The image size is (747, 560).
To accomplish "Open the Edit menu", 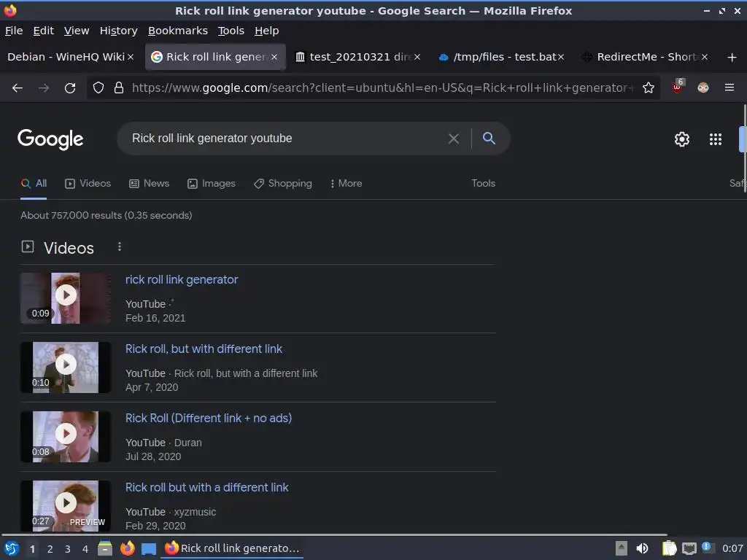I will 43,31.
